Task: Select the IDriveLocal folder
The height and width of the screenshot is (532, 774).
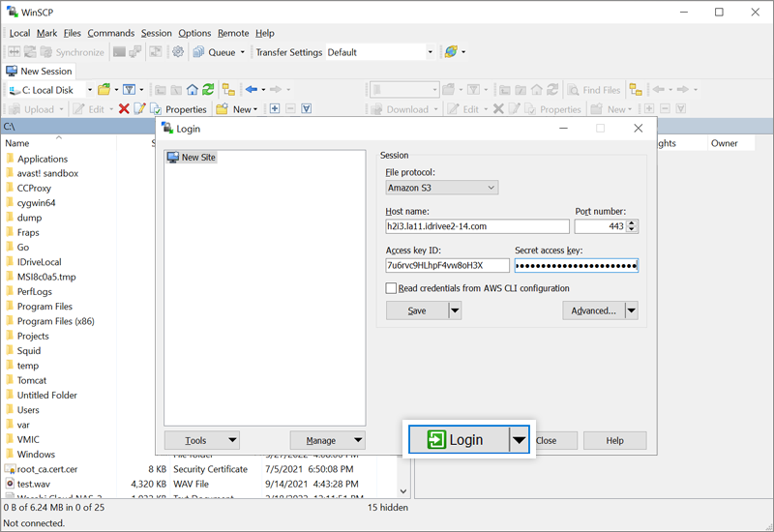Action: click(x=39, y=262)
